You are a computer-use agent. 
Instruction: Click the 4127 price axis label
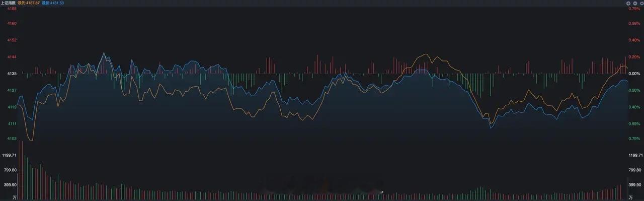click(x=12, y=90)
